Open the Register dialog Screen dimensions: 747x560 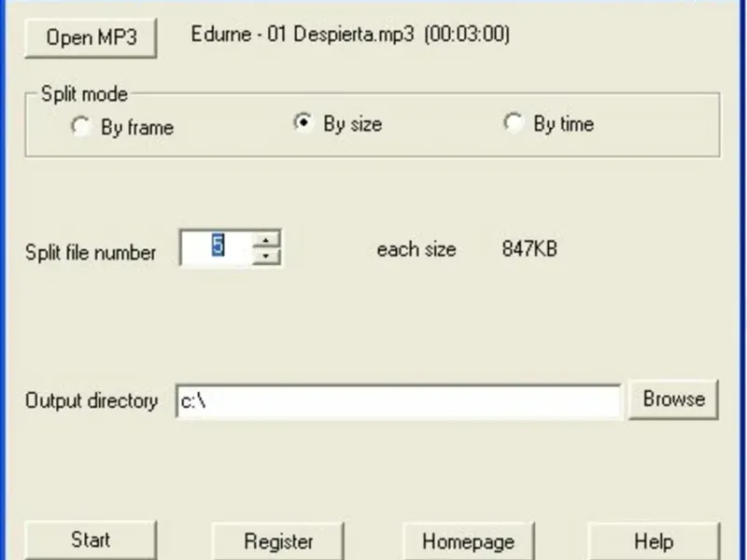(x=278, y=541)
